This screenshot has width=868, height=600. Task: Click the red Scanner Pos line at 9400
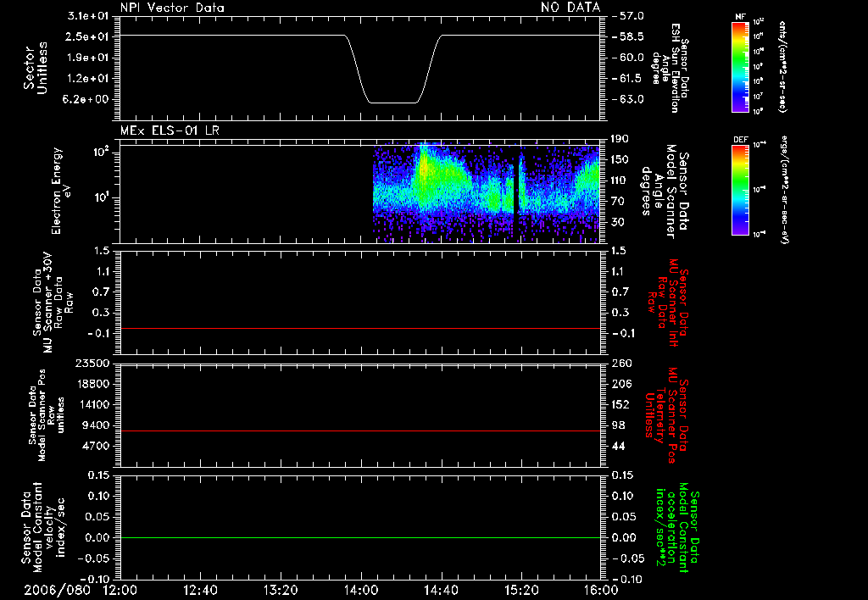point(360,431)
